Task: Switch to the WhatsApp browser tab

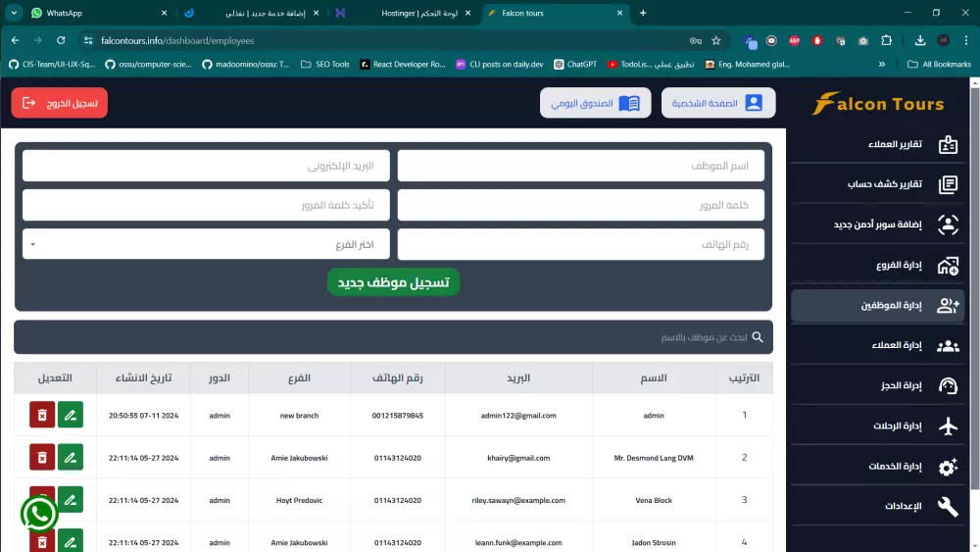Action: (x=99, y=13)
